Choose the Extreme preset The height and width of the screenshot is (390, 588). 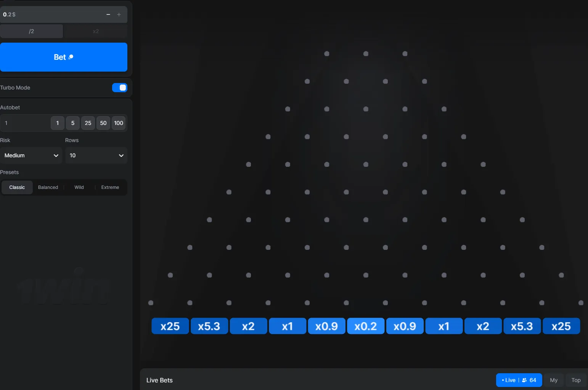coord(110,187)
